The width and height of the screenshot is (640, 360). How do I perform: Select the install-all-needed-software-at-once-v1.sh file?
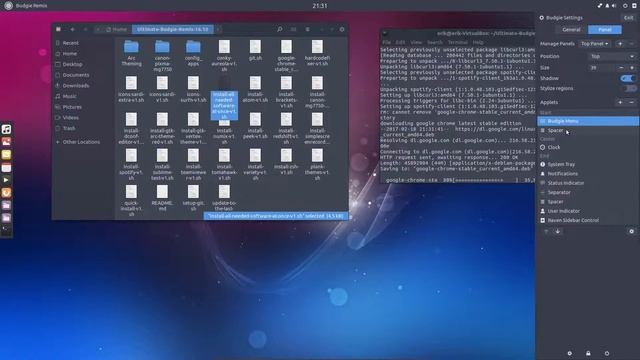click(x=224, y=105)
